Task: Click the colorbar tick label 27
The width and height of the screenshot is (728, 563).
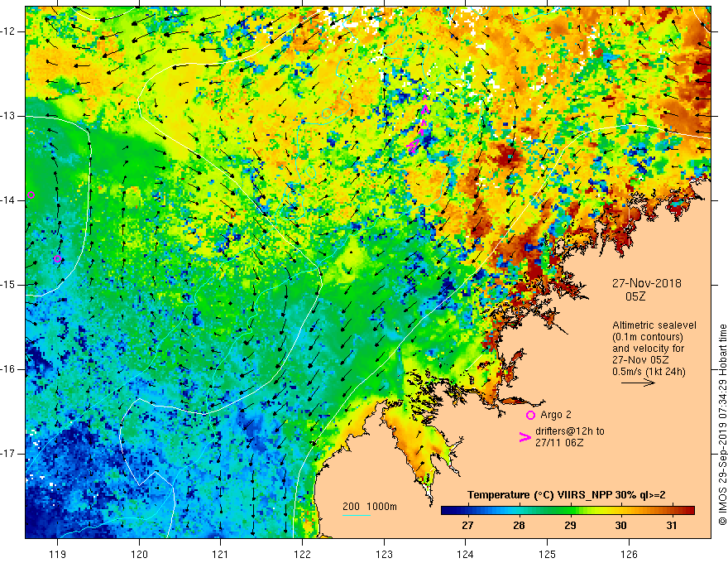Action: pos(467,526)
